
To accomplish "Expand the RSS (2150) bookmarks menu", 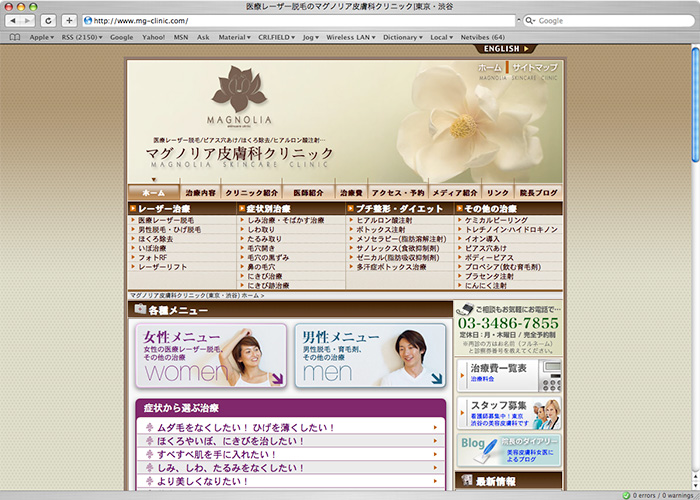I will click(x=82, y=38).
